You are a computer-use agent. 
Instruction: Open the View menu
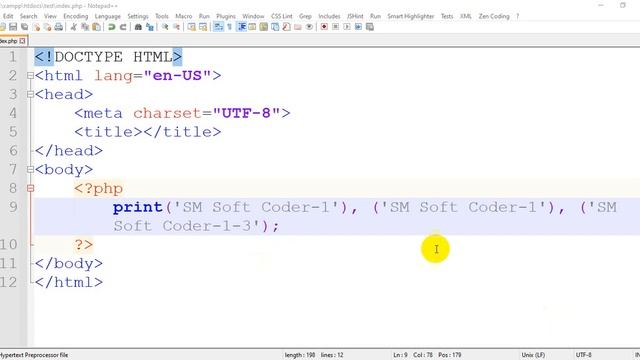(50, 16)
